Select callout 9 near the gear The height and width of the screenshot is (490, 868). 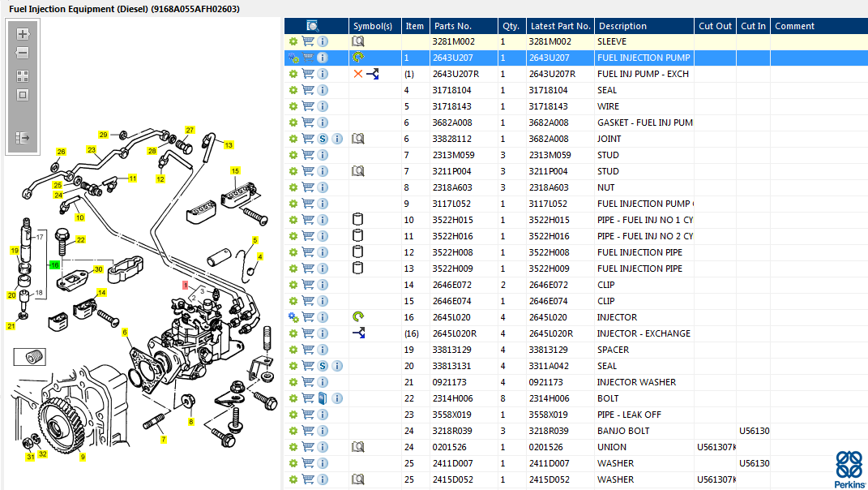(x=83, y=458)
